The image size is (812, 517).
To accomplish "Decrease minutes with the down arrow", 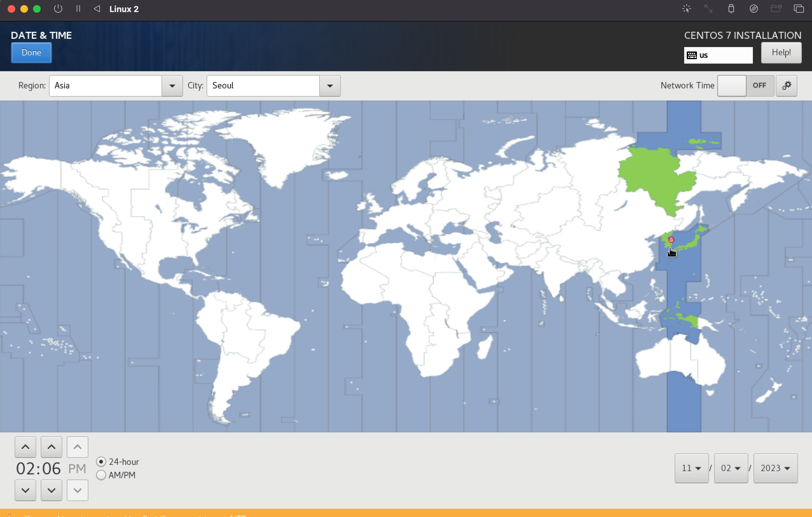I will (51, 490).
